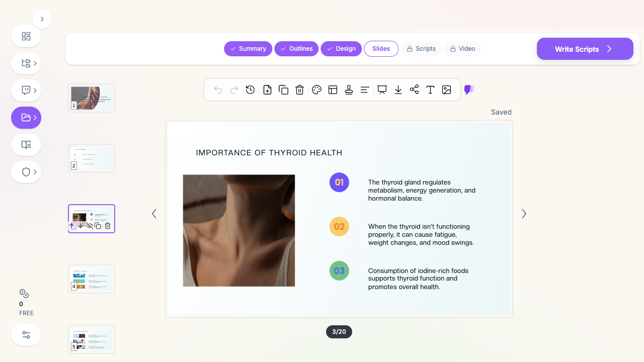This screenshot has width=644, height=362.
Task: Click the credits coins icon
Action: click(24, 294)
